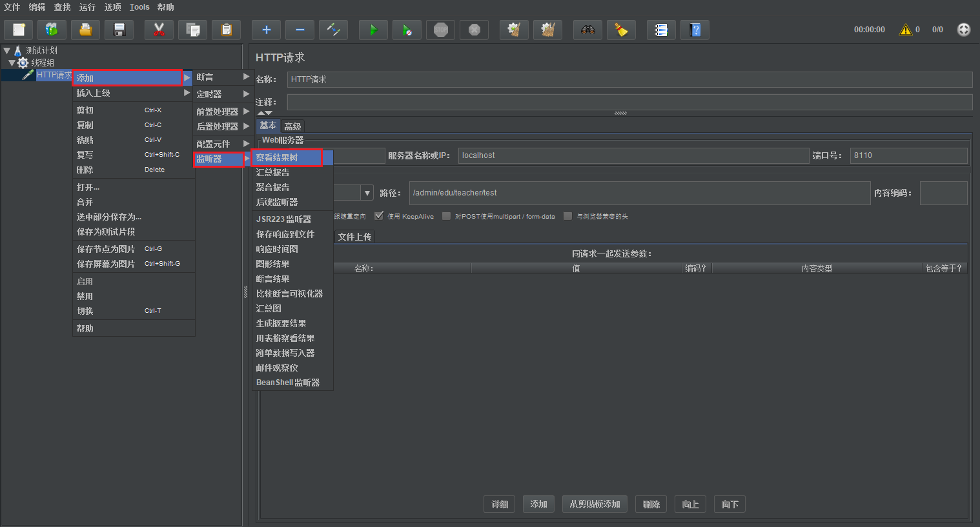This screenshot has width=980, height=527.
Task: Collapse the 测试计划 tree node arrow
Action: point(6,50)
